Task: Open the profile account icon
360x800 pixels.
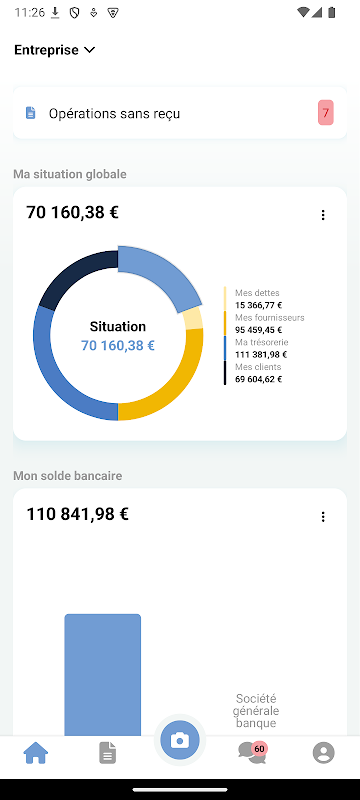Action: [x=324, y=753]
